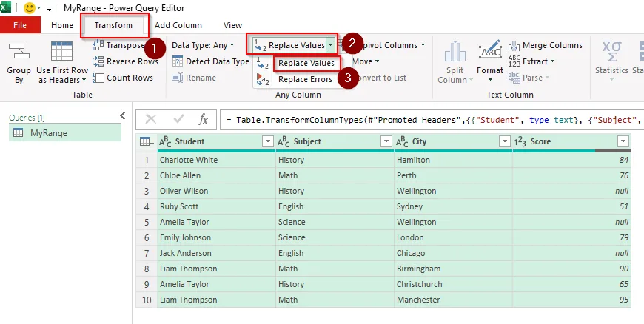
Task: Click the greyed Rename command
Action: pyautogui.click(x=194, y=78)
